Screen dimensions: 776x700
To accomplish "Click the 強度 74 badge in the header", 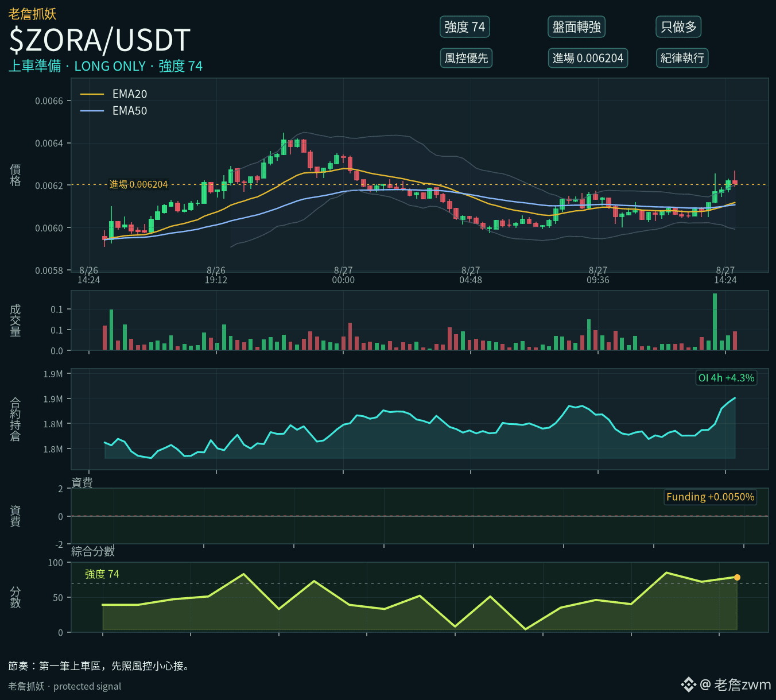I will pyautogui.click(x=465, y=27).
